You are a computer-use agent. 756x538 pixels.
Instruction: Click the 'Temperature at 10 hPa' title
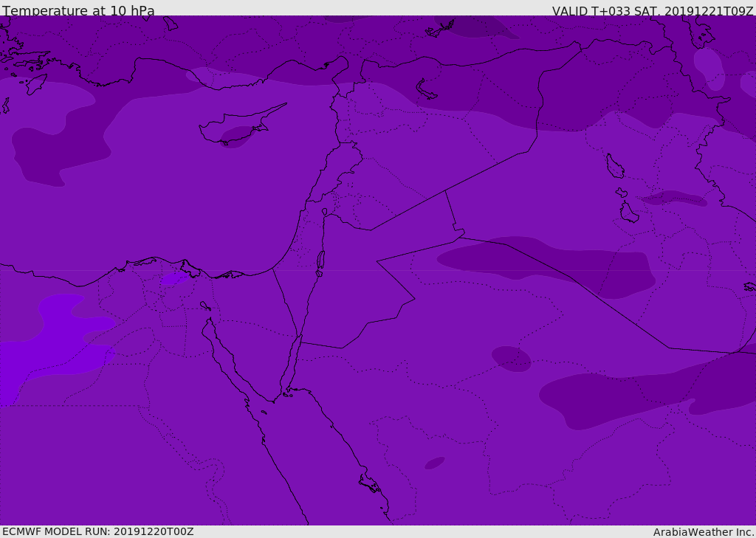pyautogui.click(x=78, y=10)
